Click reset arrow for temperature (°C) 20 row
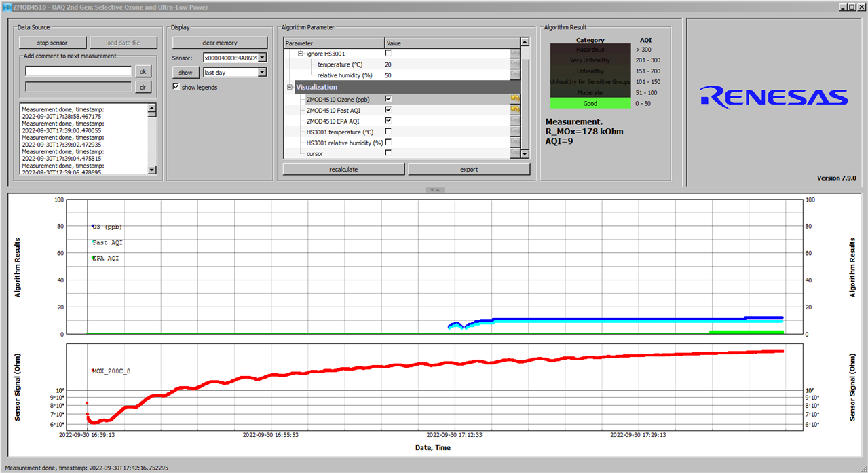The image size is (868, 473). point(514,64)
